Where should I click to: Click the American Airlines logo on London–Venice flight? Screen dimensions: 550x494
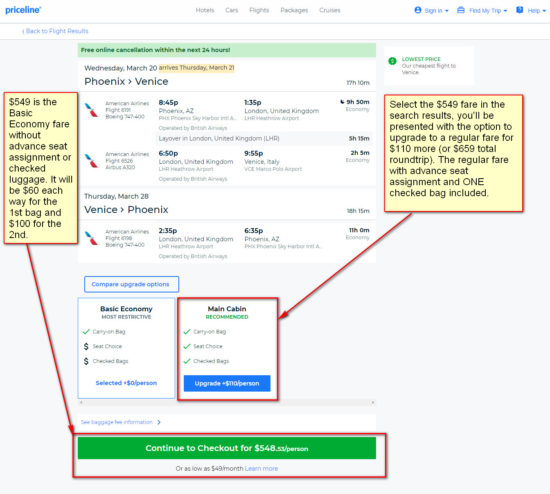click(92, 161)
